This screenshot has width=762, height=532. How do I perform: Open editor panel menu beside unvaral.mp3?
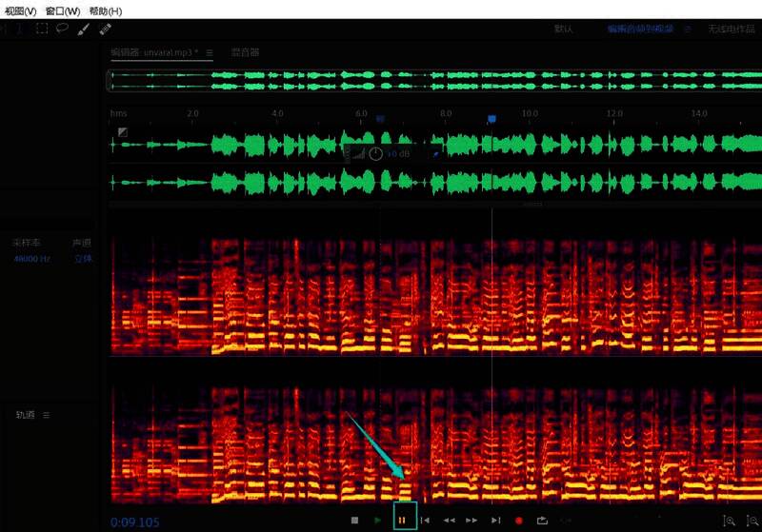(210, 52)
